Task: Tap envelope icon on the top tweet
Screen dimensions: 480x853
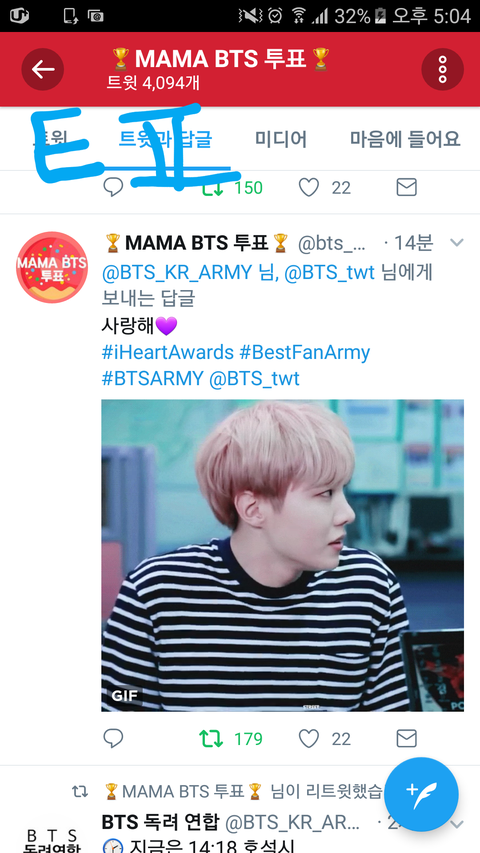Action: 407,187
